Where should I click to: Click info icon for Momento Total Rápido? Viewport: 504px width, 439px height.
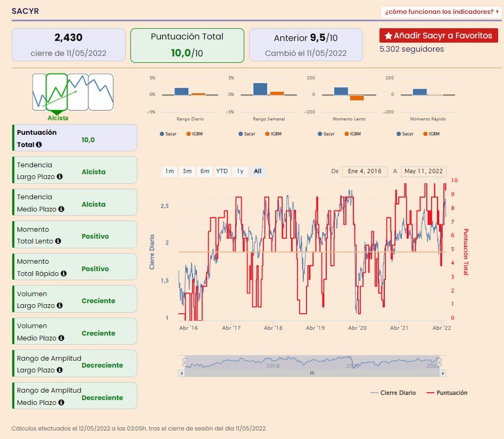(x=64, y=273)
